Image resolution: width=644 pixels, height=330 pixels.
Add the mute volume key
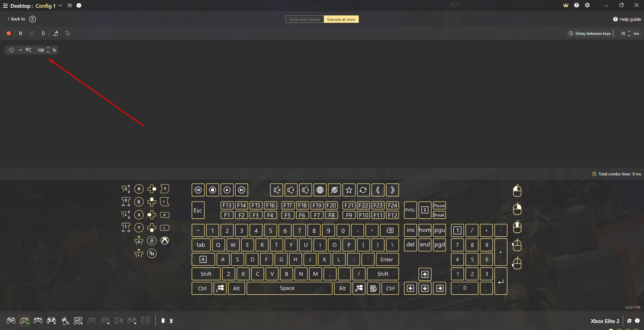(x=277, y=190)
